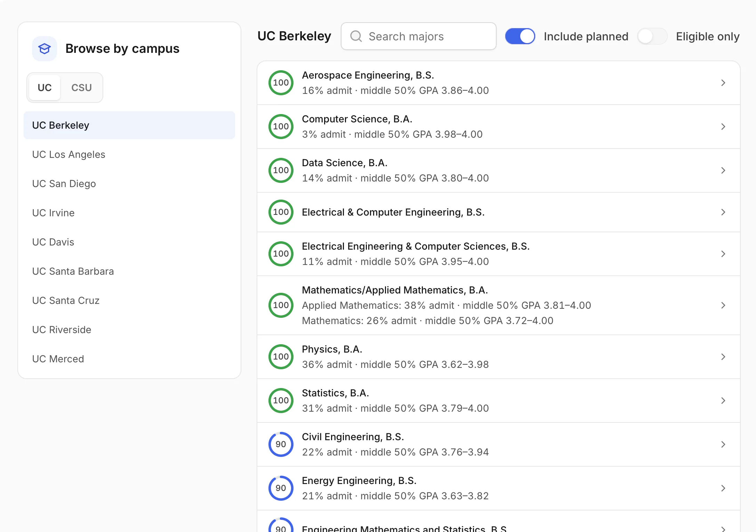Switch to the CSU tab
Viewport: 756px width, 532px height.
pyautogui.click(x=81, y=88)
